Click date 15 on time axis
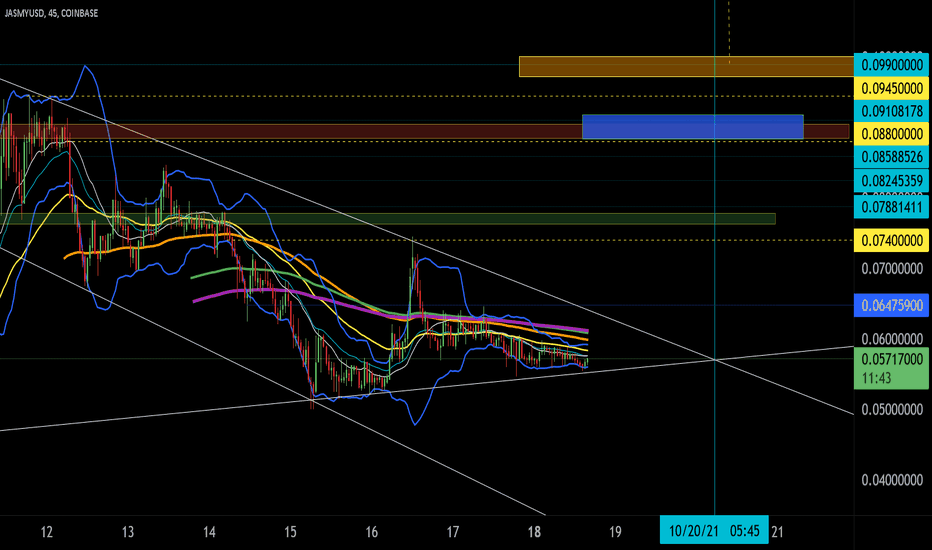The width and height of the screenshot is (932, 550). pos(290,532)
